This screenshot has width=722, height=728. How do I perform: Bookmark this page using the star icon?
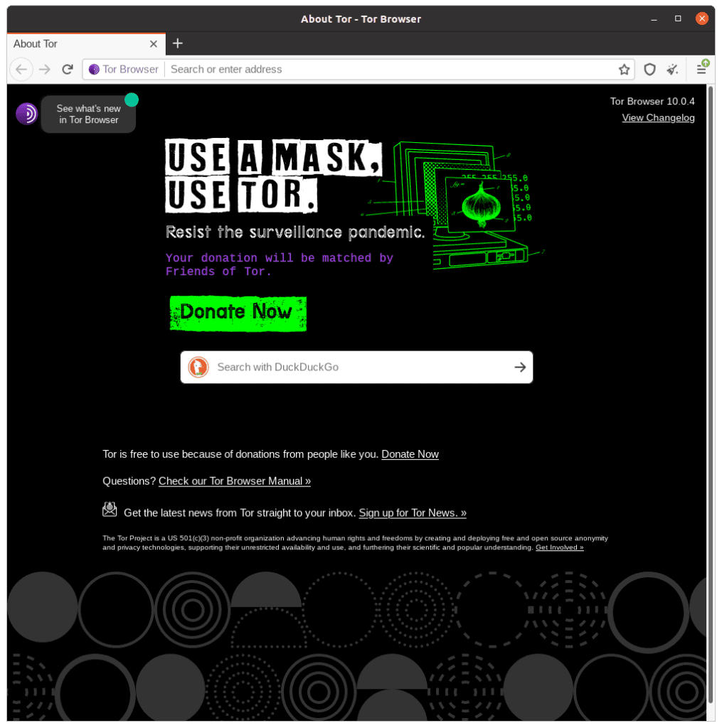(624, 69)
